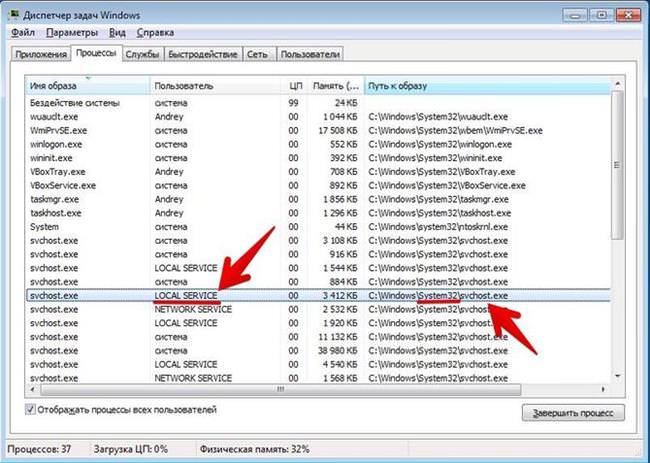Click Процессов: 37 in status bar
The width and height of the screenshot is (650, 463).
[x=39, y=449]
